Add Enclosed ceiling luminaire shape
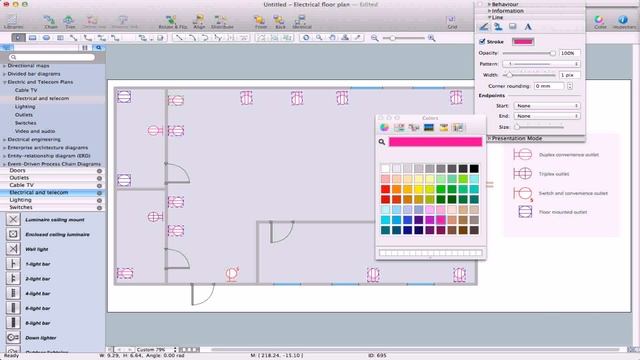This screenshot has height=360, width=640. click(x=13, y=234)
